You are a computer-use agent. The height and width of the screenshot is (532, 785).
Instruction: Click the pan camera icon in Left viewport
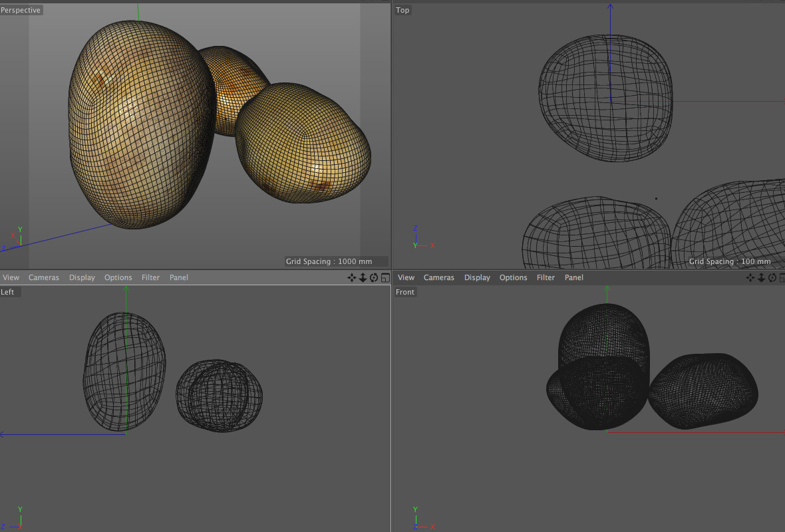[352, 278]
